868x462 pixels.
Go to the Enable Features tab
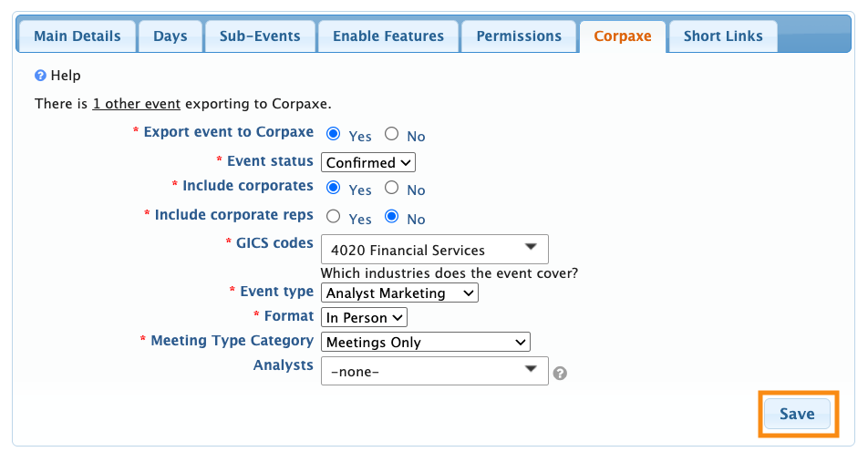388,36
